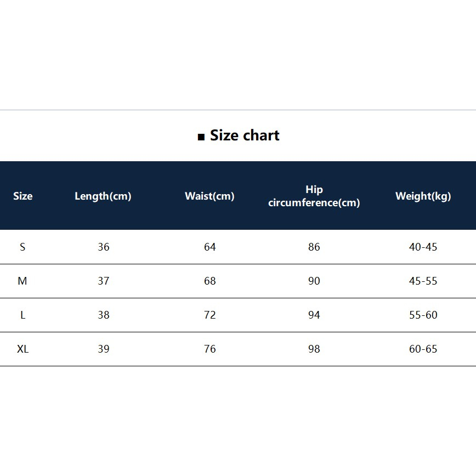Select the L size row label
This screenshot has width=476, height=476.
point(23,315)
